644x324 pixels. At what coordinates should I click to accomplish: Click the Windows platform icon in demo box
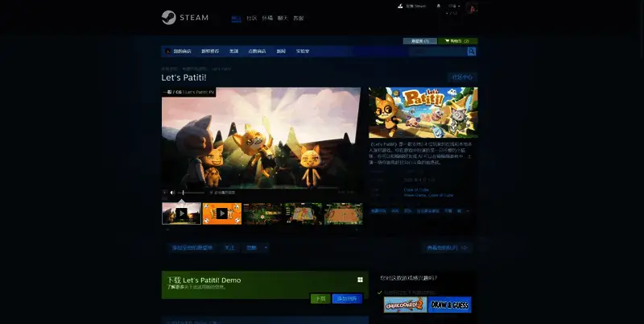coord(359,280)
